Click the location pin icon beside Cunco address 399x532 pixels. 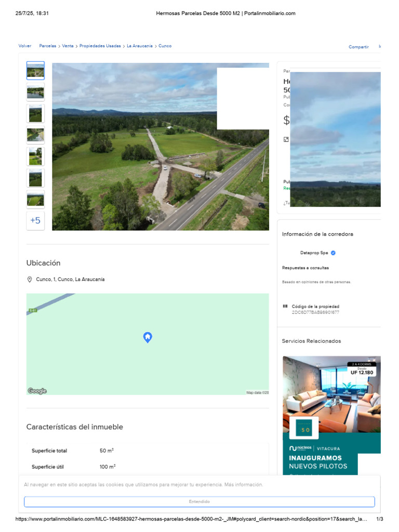[x=30, y=279]
